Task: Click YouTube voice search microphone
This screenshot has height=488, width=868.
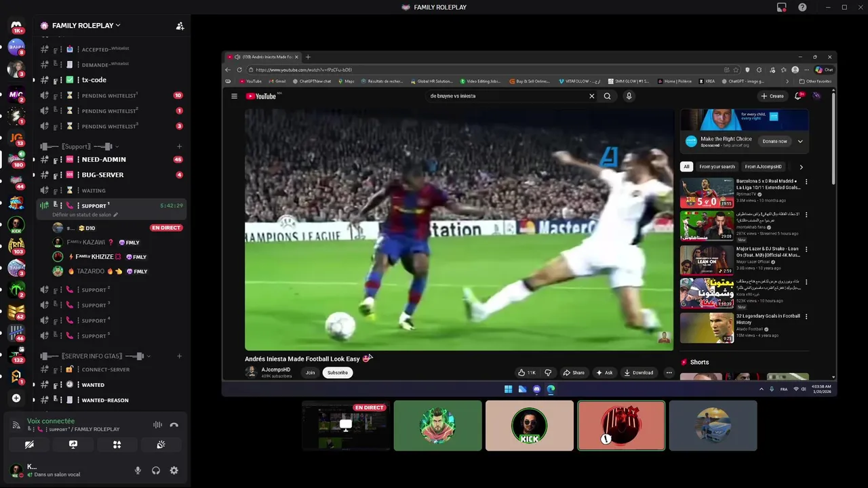Action: tap(629, 96)
